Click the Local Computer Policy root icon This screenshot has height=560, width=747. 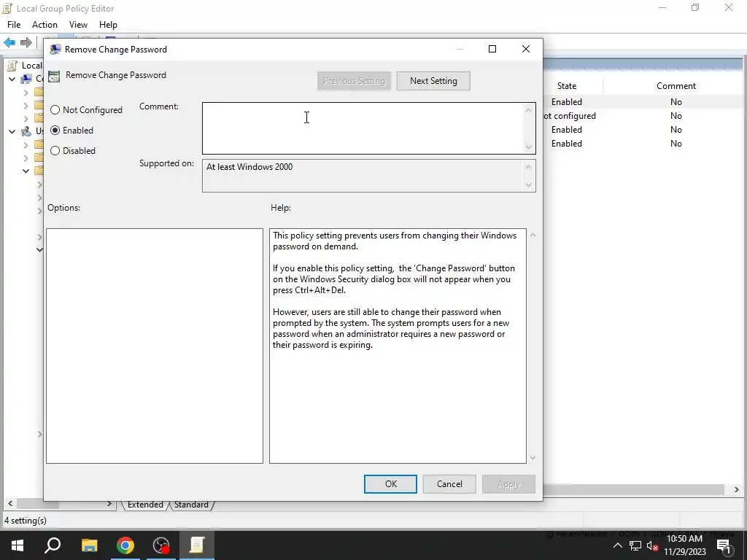12,65
